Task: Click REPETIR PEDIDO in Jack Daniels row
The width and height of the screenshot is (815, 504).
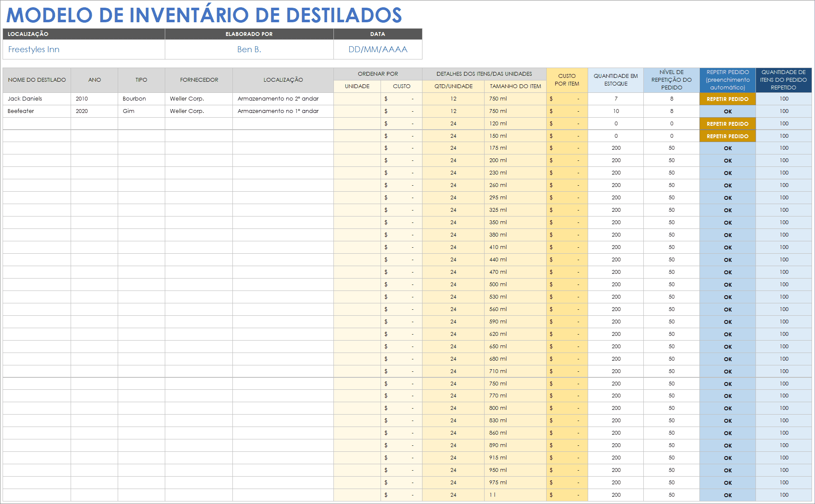Action: coord(728,99)
